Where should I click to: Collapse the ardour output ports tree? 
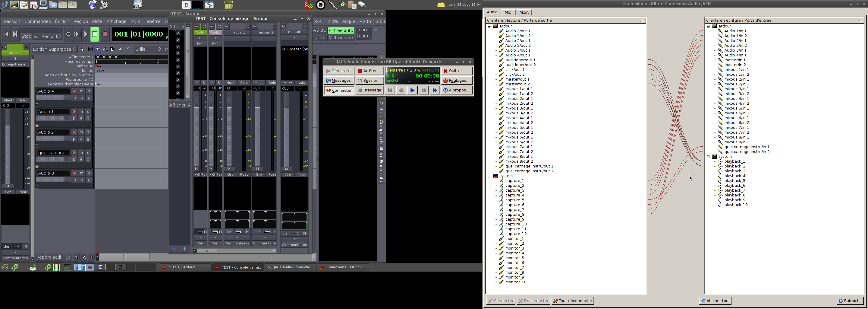pos(489,26)
